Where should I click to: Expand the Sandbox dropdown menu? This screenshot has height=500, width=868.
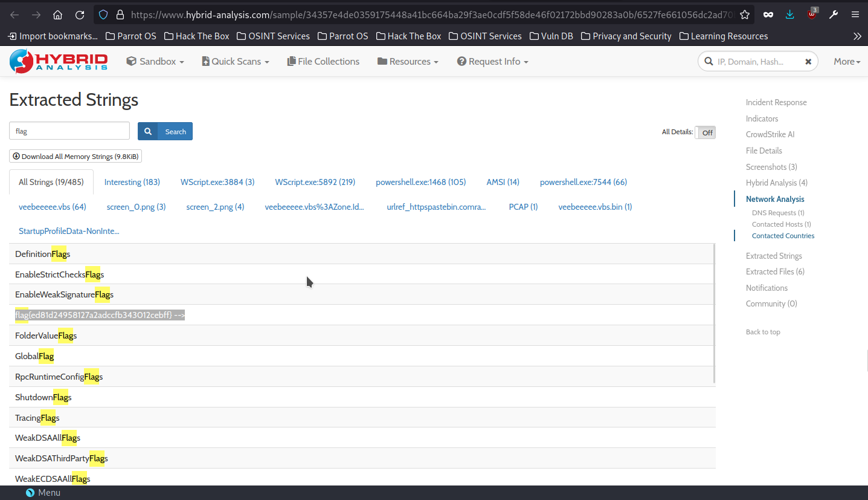tap(155, 62)
